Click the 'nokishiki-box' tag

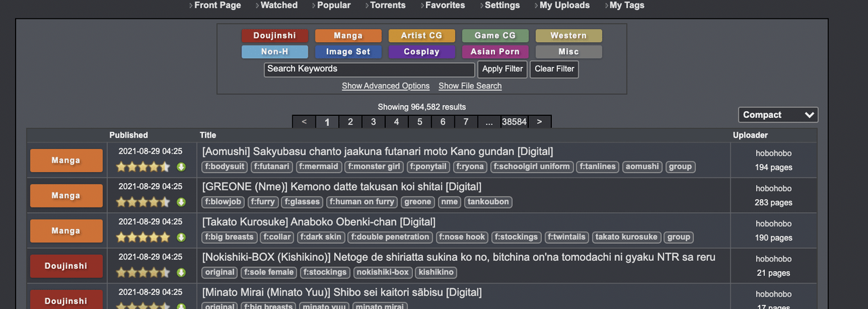click(382, 272)
